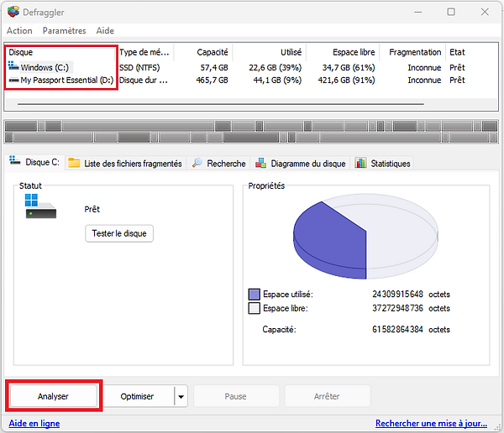Close the Defraggler window
The width and height of the screenshot is (504, 433).
(x=485, y=13)
